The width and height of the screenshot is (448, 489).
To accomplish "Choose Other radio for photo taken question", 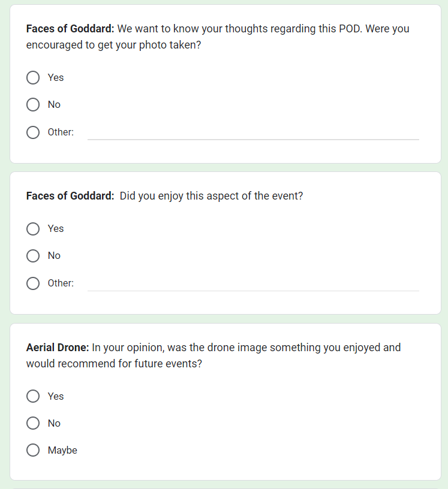I will [33, 132].
